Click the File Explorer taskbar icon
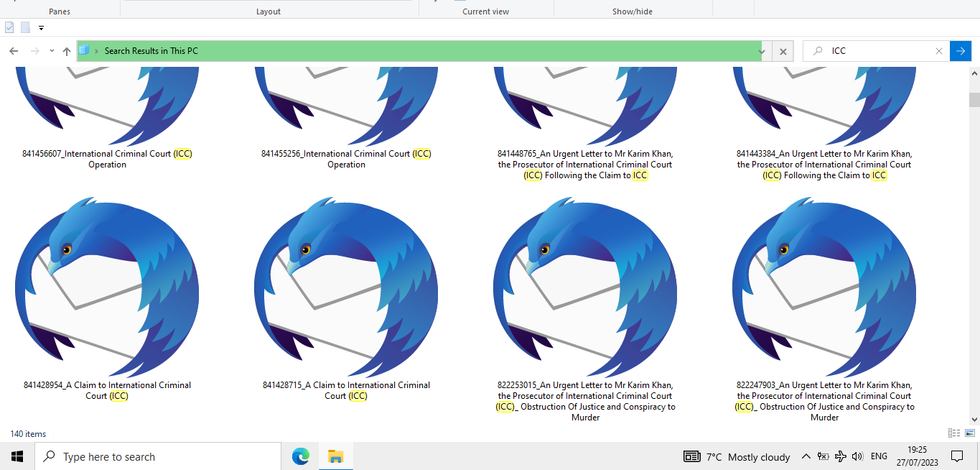980x470 pixels. click(335, 456)
